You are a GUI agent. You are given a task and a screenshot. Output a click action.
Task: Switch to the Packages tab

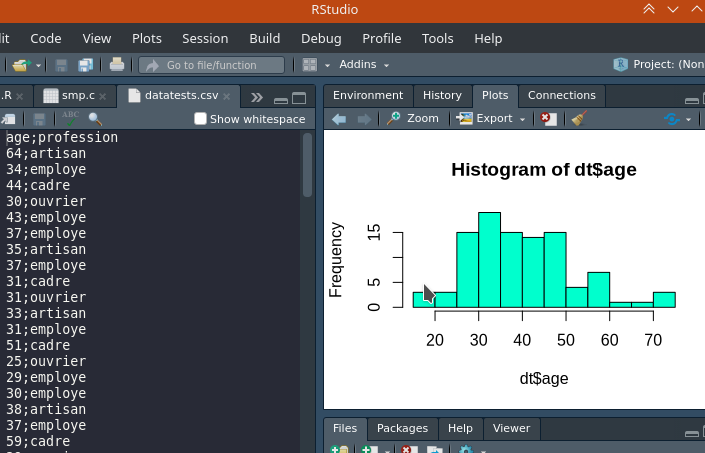coord(402,428)
